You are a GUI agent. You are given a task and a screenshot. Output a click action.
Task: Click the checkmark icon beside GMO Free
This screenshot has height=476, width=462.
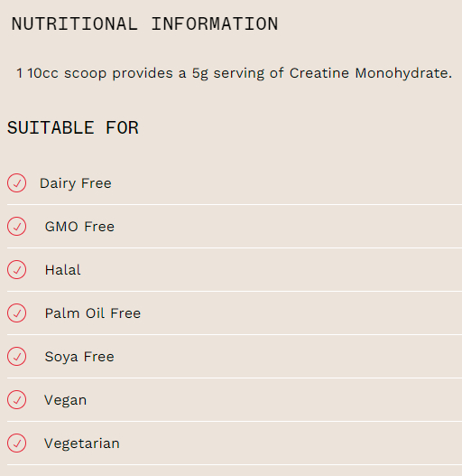click(16, 227)
